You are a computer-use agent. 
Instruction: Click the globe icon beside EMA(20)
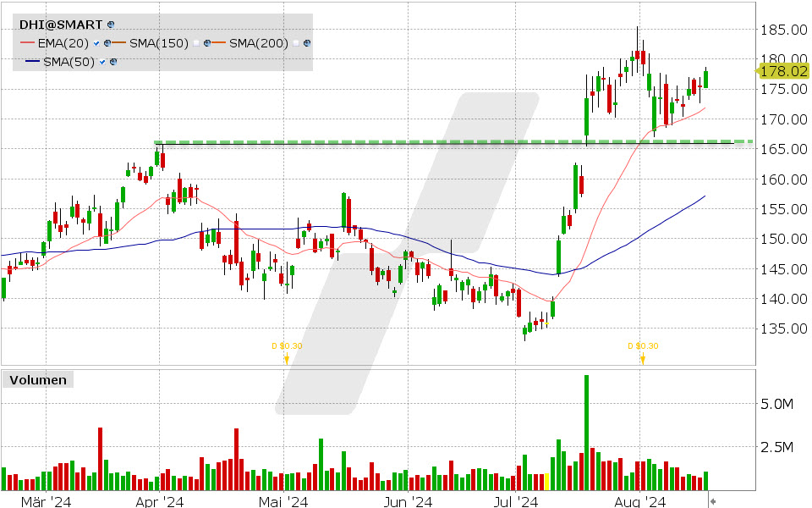click(x=107, y=43)
